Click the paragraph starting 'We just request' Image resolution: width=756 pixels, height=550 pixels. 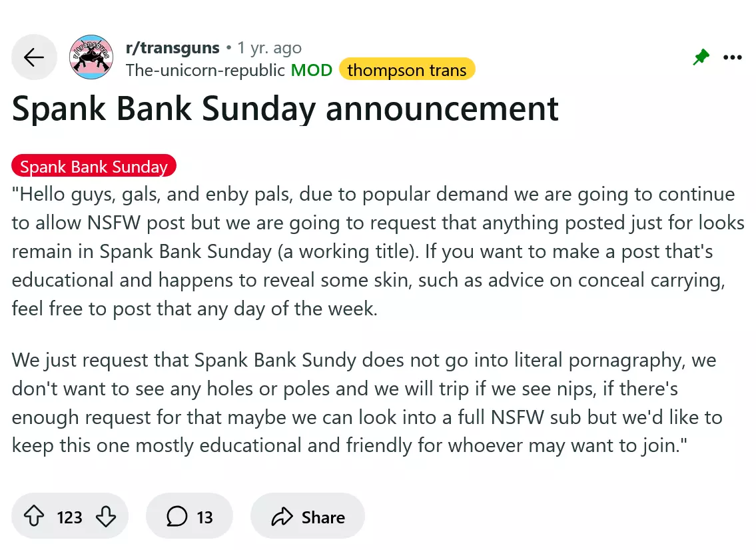tap(367, 403)
